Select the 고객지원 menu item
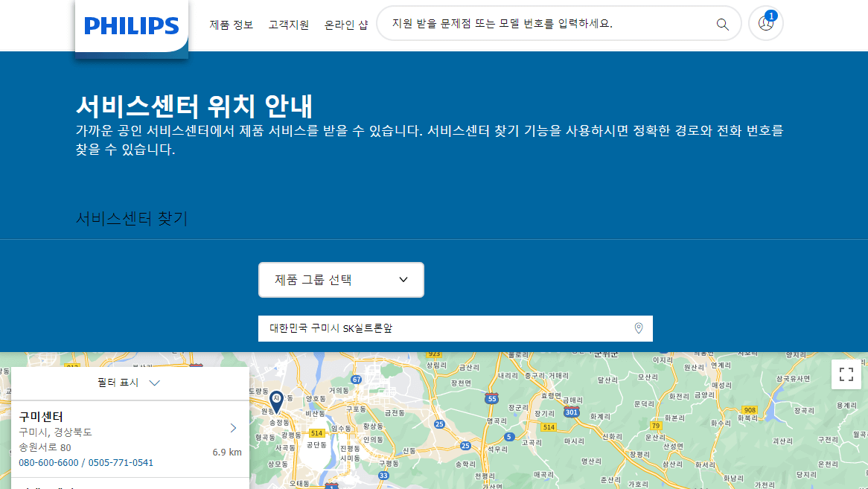 coord(288,24)
